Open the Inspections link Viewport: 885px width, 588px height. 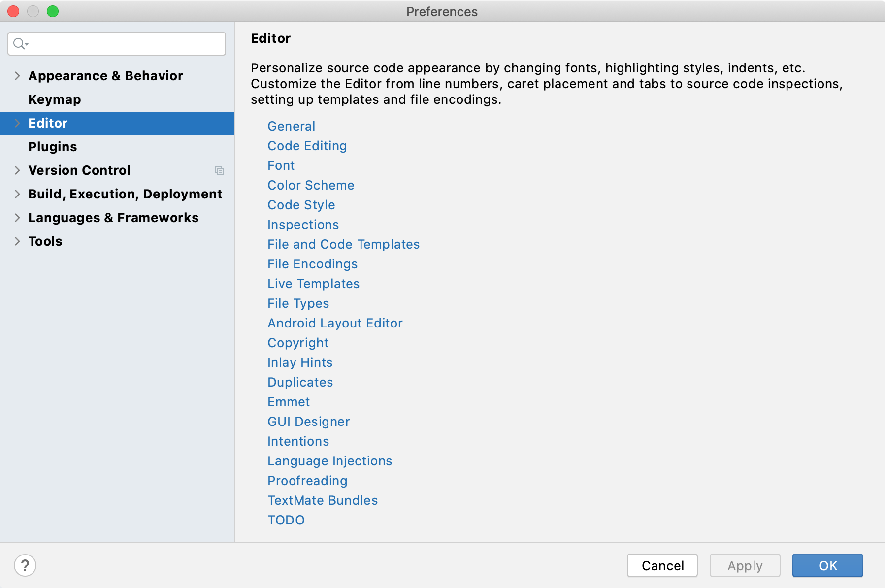click(303, 225)
